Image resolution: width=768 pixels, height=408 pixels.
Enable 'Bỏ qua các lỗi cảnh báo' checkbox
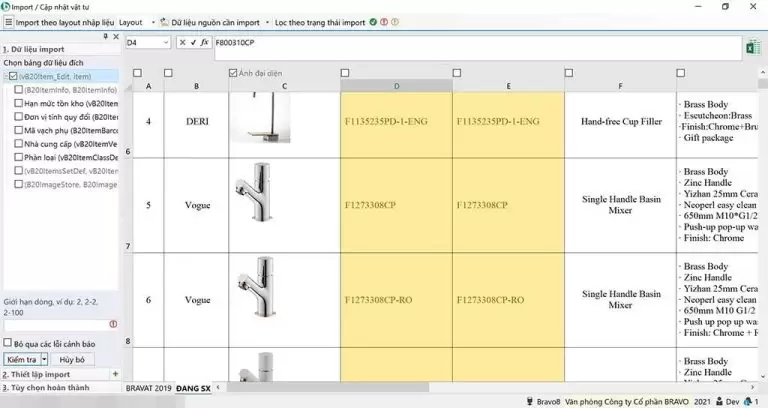pyautogui.click(x=8, y=343)
